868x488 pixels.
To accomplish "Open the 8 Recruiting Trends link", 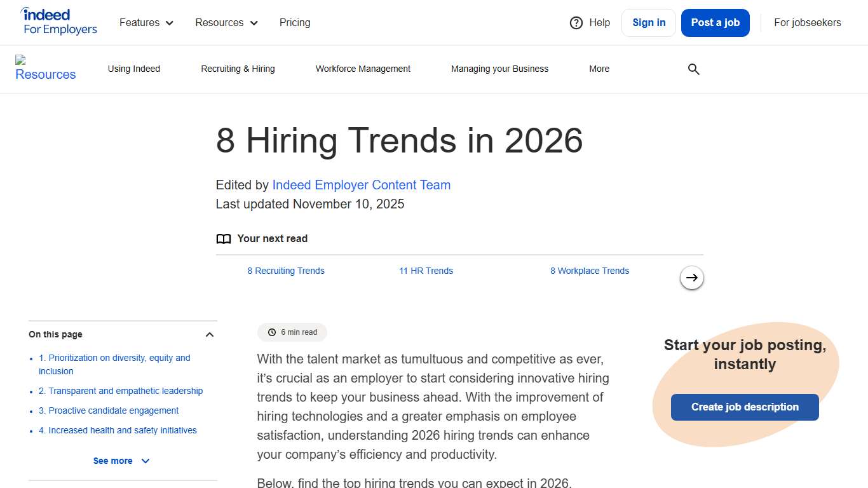I will tap(286, 271).
